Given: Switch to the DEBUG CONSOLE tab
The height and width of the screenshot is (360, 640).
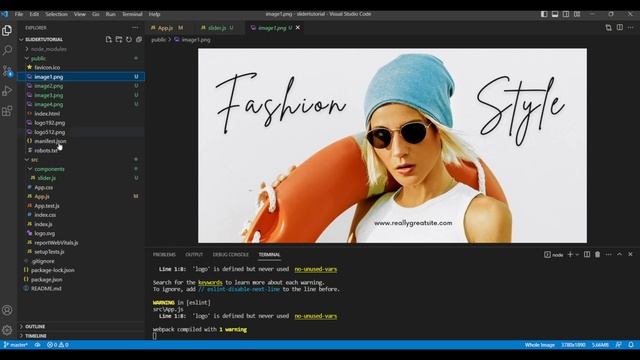Looking at the screenshot, I should pos(231,254).
